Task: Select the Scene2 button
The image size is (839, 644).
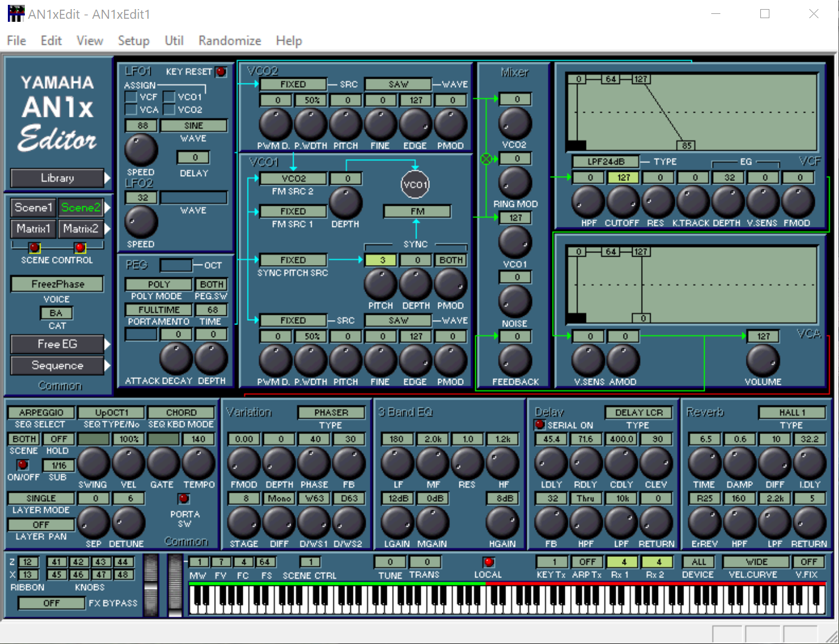Action: pyautogui.click(x=81, y=208)
